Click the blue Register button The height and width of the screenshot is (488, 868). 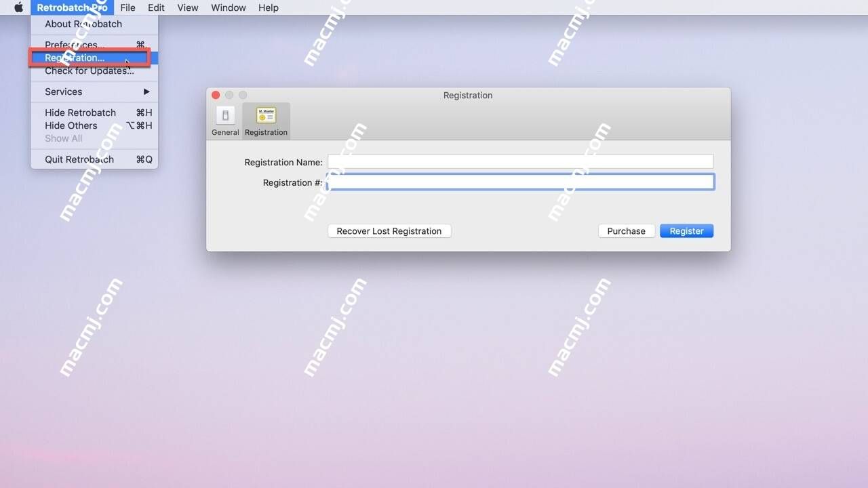[x=686, y=231]
